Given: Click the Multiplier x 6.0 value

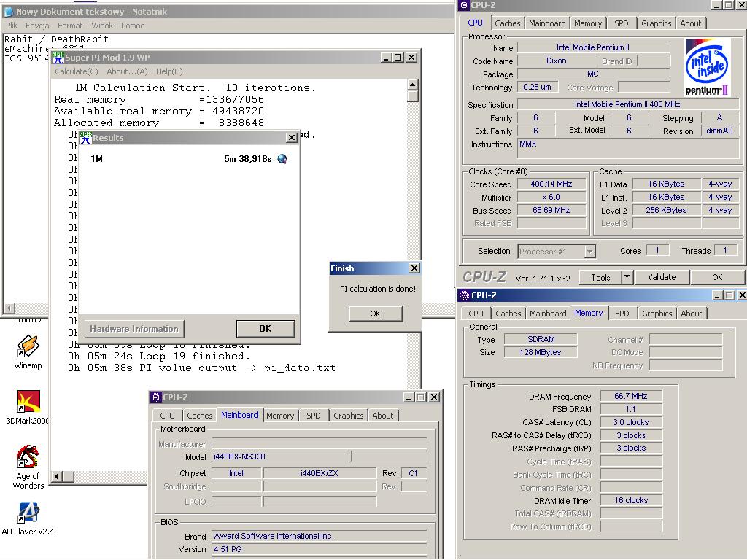Looking at the screenshot, I should tap(551, 197).
